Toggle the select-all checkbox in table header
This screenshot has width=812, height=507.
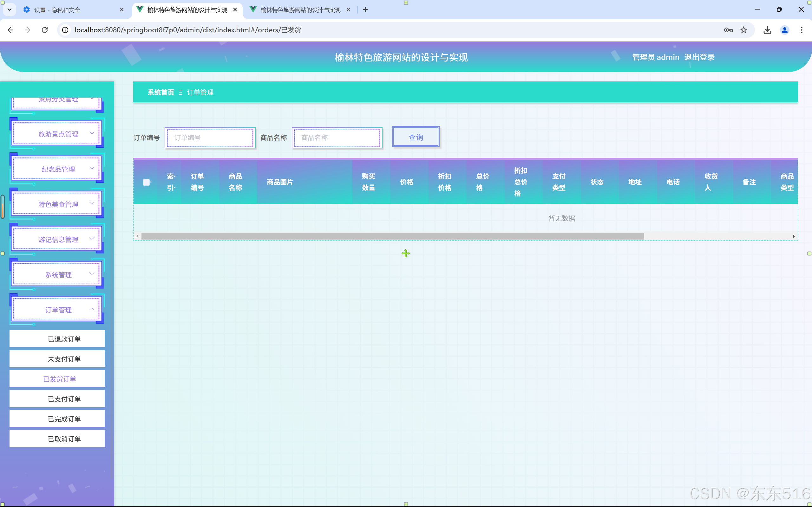[146, 182]
